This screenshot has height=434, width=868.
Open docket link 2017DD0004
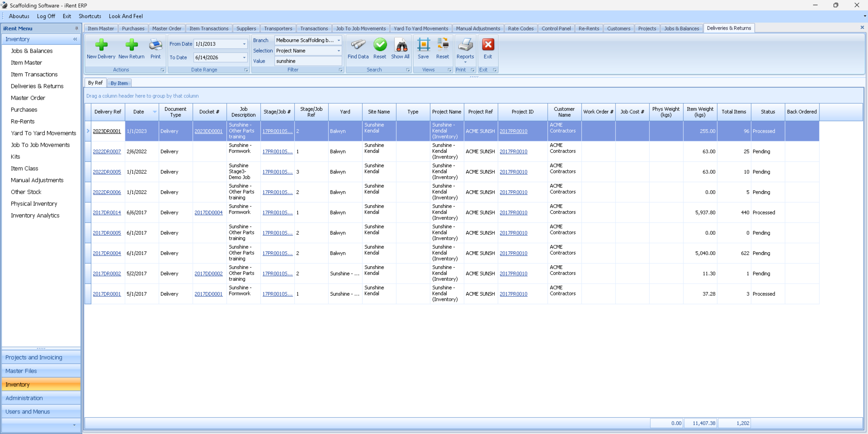(x=209, y=213)
